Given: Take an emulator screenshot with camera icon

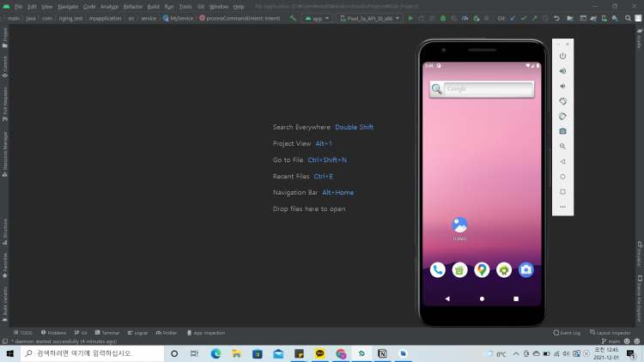Looking at the screenshot, I should (x=562, y=131).
